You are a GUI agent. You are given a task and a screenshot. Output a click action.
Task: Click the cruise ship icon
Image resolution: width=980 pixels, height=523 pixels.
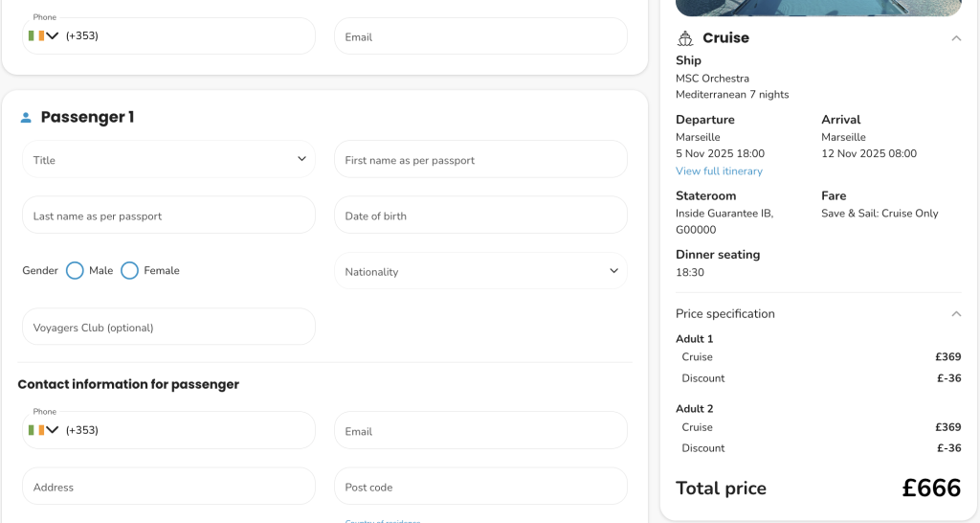tap(685, 38)
